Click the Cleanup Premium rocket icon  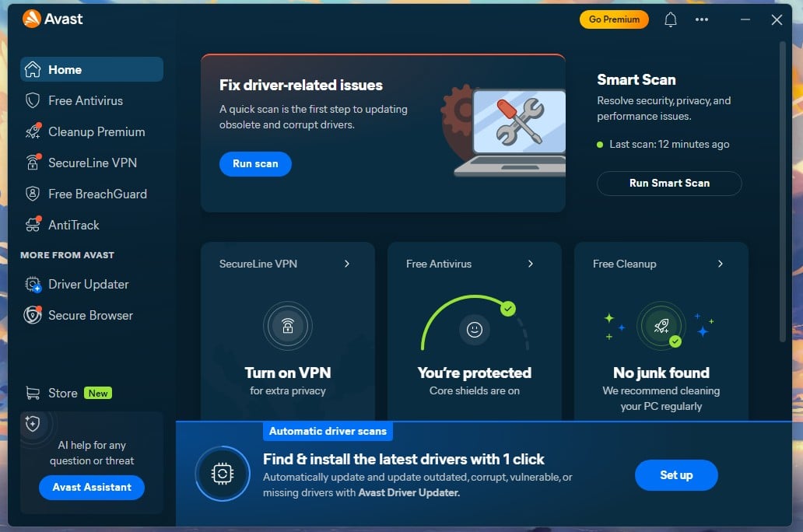point(33,131)
